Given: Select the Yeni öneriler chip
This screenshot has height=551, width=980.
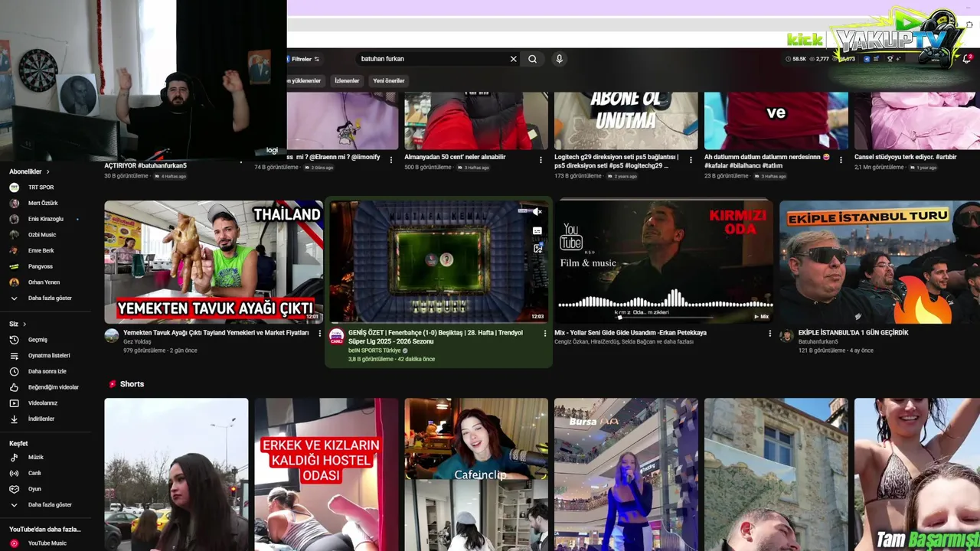Looking at the screenshot, I should pos(389,80).
